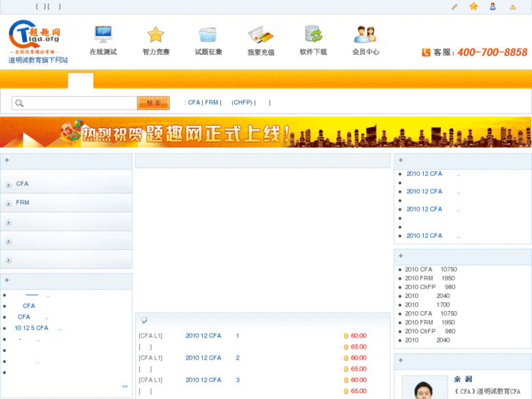This screenshot has width=532, height=399.
Task: Click the 在线测试 menu label
Action: click(x=103, y=52)
